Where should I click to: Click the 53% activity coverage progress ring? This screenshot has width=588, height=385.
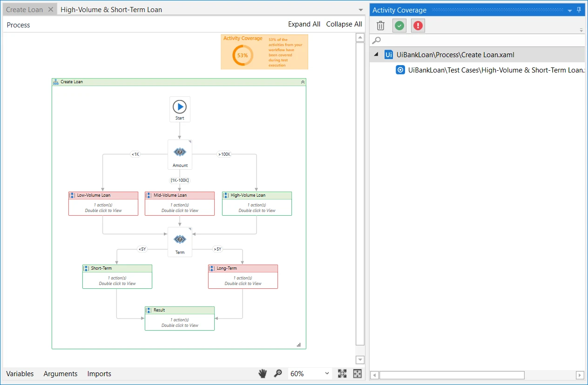click(x=243, y=55)
